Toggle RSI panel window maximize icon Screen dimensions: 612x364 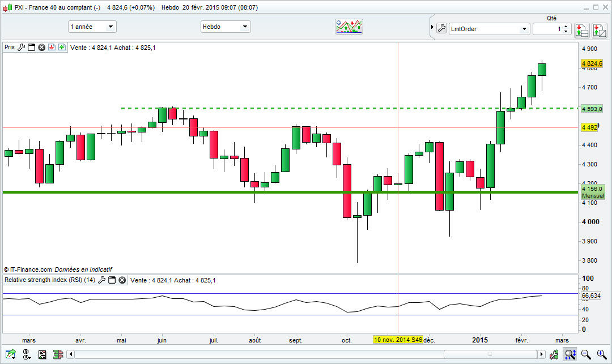(112, 280)
